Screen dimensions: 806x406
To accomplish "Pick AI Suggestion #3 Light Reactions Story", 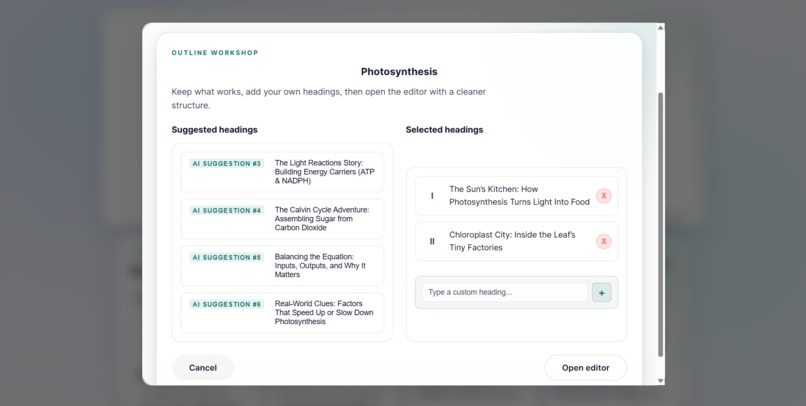I will click(x=282, y=172).
